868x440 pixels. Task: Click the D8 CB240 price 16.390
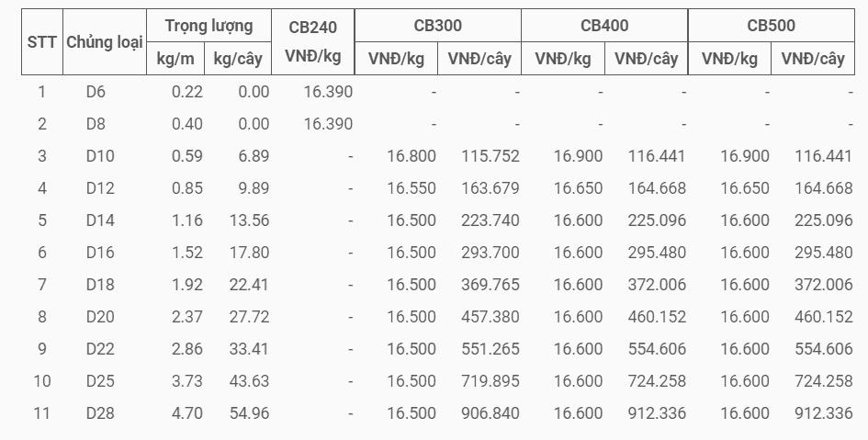pyautogui.click(x=328, y=124)
